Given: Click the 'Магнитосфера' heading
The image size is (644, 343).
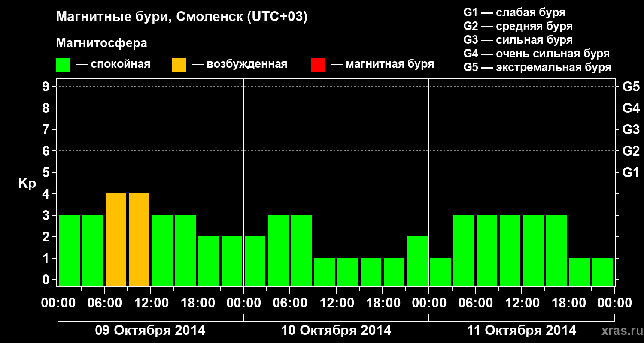Looking at the screenshot, I should point(102,43).
